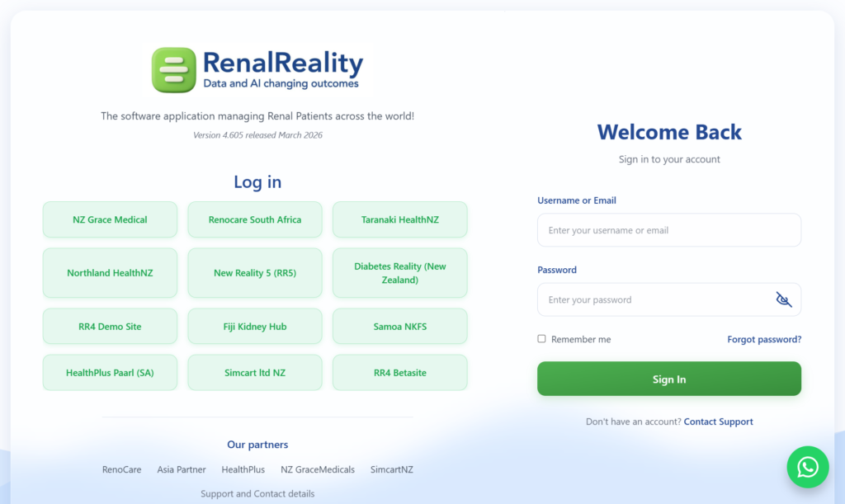Open Diabetes Reality (New Zealand) site
845x504 pixels.
399,273
